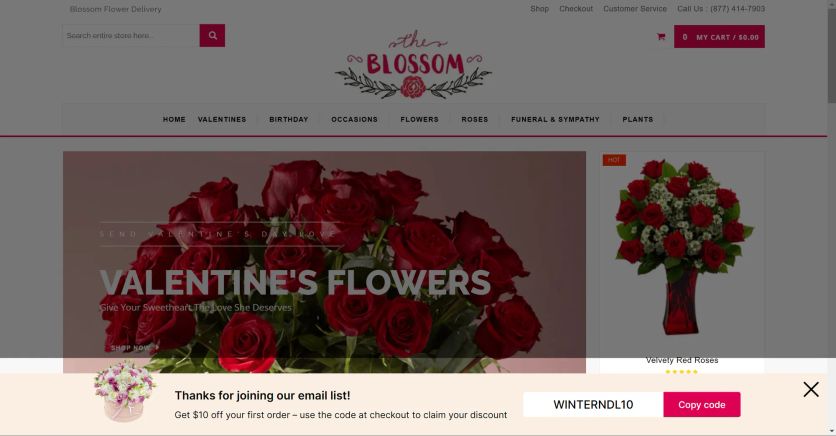Click the flower box image in banner

click(x=125, y=391)
